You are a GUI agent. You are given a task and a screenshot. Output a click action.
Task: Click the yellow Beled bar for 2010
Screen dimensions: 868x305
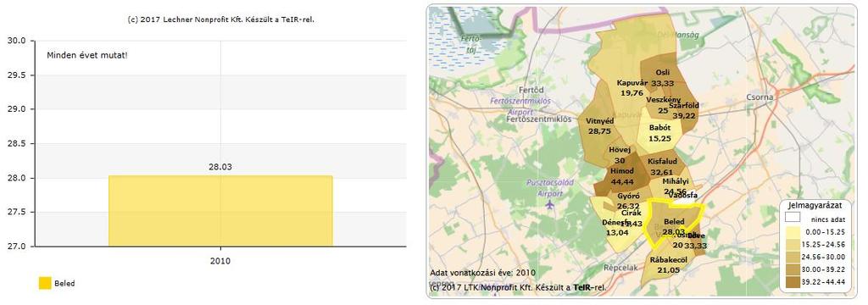pyautogui.click(x=220, y=211)
